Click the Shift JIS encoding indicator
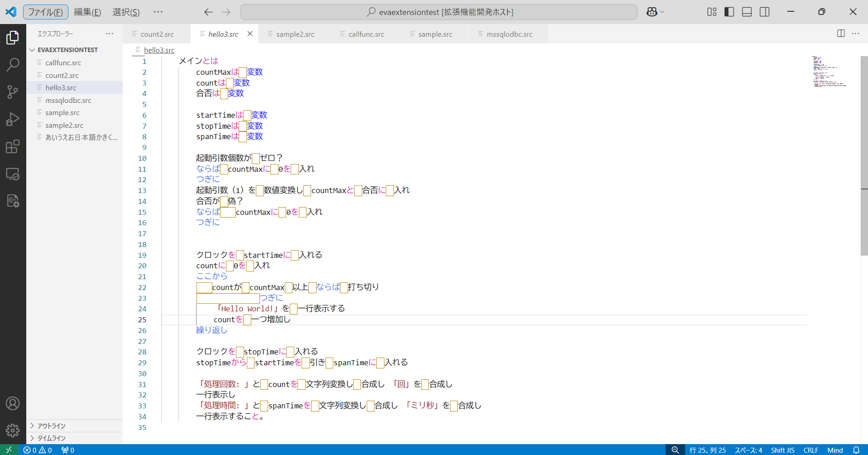The image size is (868, 455). coord(782,450)
